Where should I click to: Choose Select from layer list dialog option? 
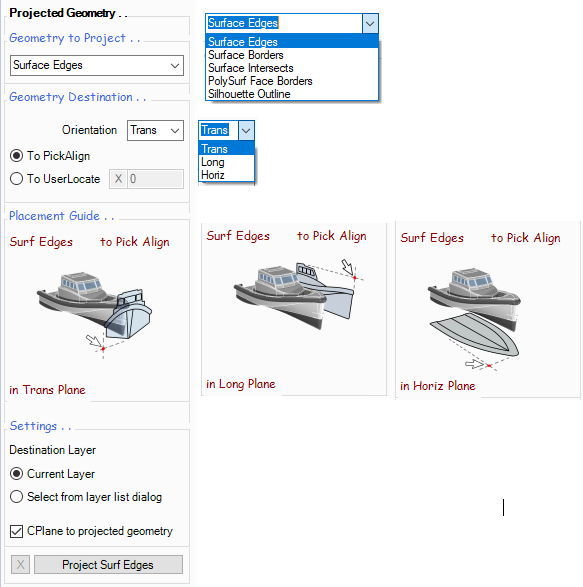pos(16,497)
